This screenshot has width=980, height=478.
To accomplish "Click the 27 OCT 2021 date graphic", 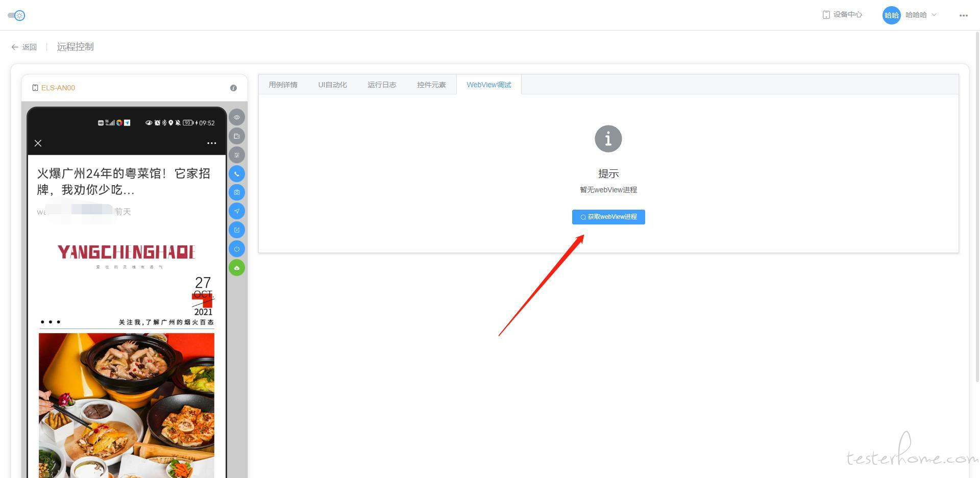I will [x=203, y=296].
